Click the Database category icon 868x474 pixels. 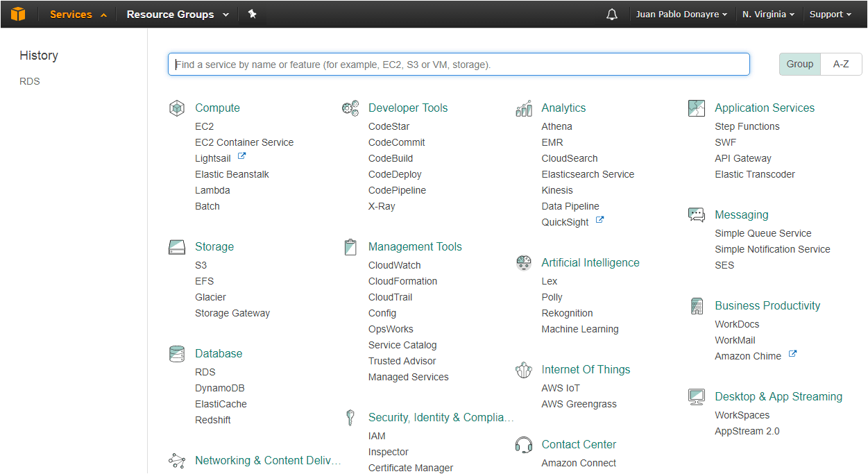click(x=177, y=354)
